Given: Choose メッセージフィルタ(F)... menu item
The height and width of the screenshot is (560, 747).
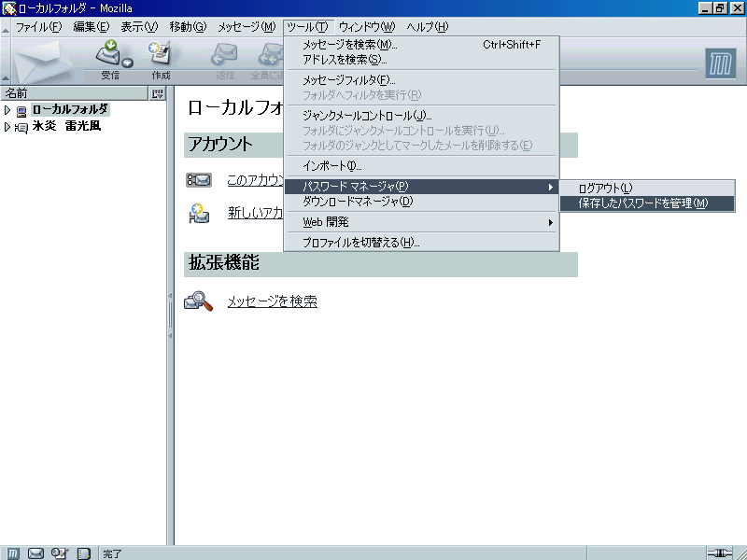Looking at the screenshot, I should coord(422,80).
